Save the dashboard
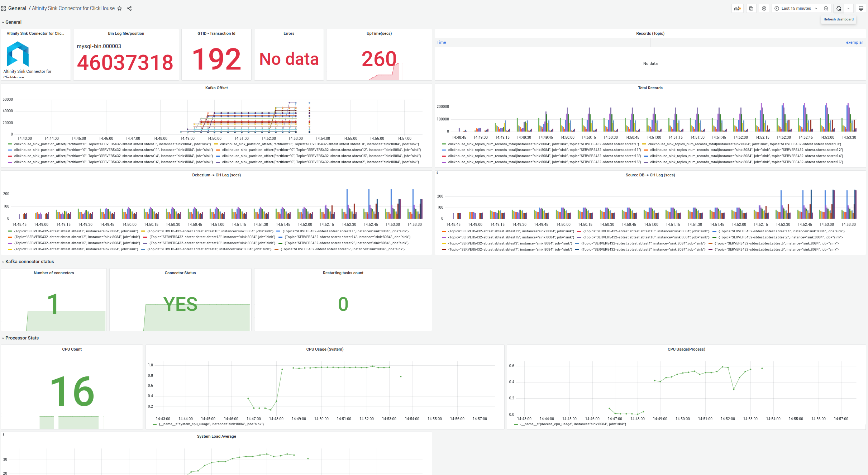 coord(751,8)
